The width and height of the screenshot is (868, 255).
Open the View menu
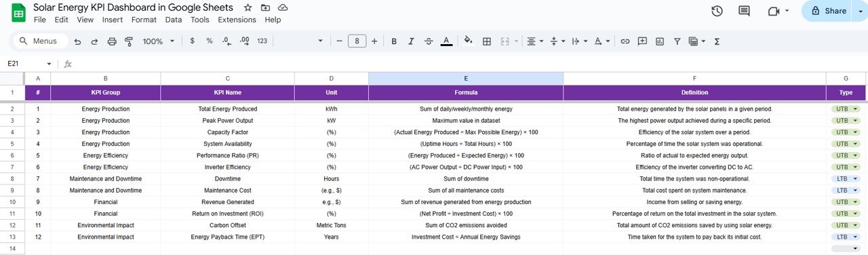[85, 20]
